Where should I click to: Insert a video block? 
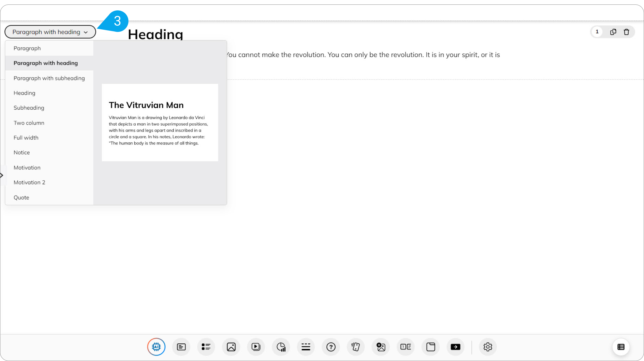click(256, 347)
